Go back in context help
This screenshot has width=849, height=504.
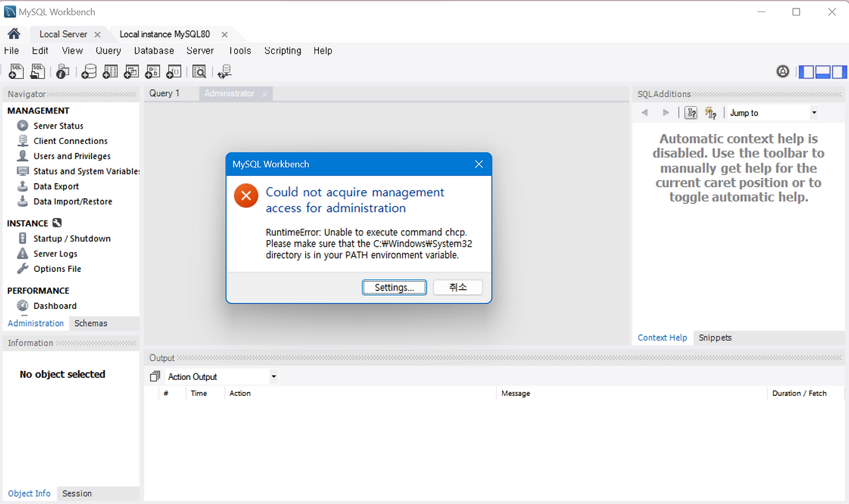point(645,113)
